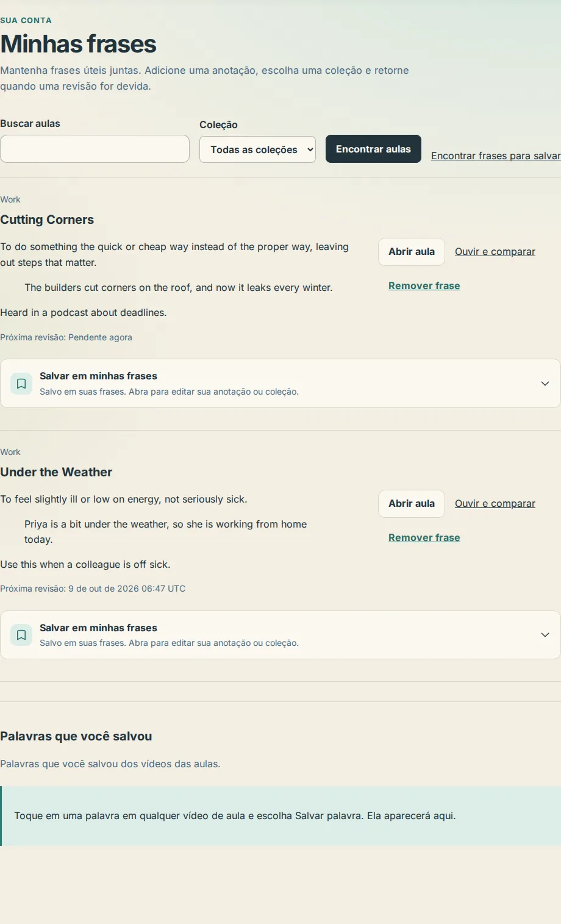Open the Cutting Corners lesson with Abrir aula

point(412,251)
